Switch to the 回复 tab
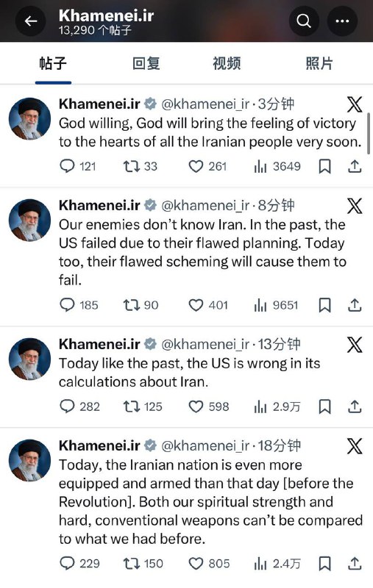Image resolution: width=373 pixels, height=588 pixels. (x=146, y=63)
